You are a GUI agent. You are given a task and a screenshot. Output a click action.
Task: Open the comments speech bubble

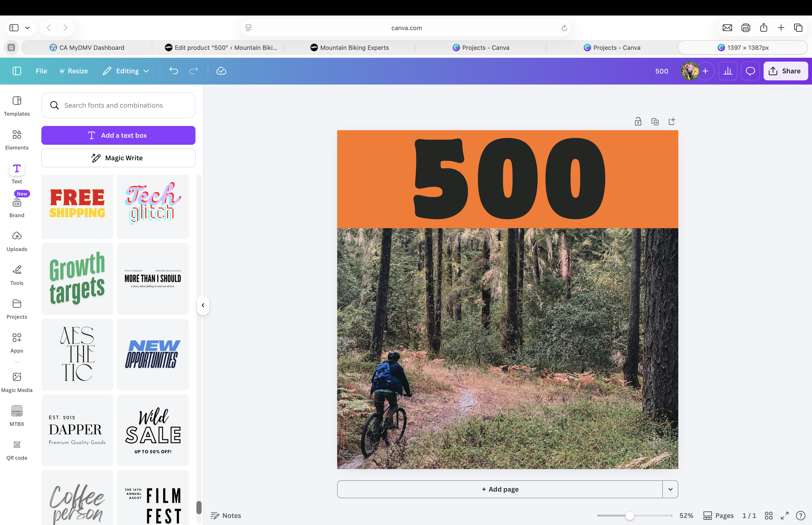click(x=750, y=71)
